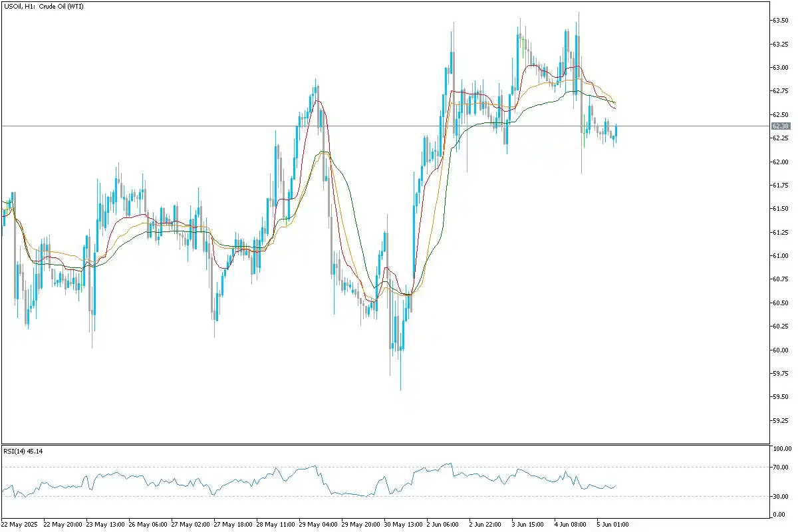
Task: Click the 4 Jun 08:00 time label
Action: 570,525
